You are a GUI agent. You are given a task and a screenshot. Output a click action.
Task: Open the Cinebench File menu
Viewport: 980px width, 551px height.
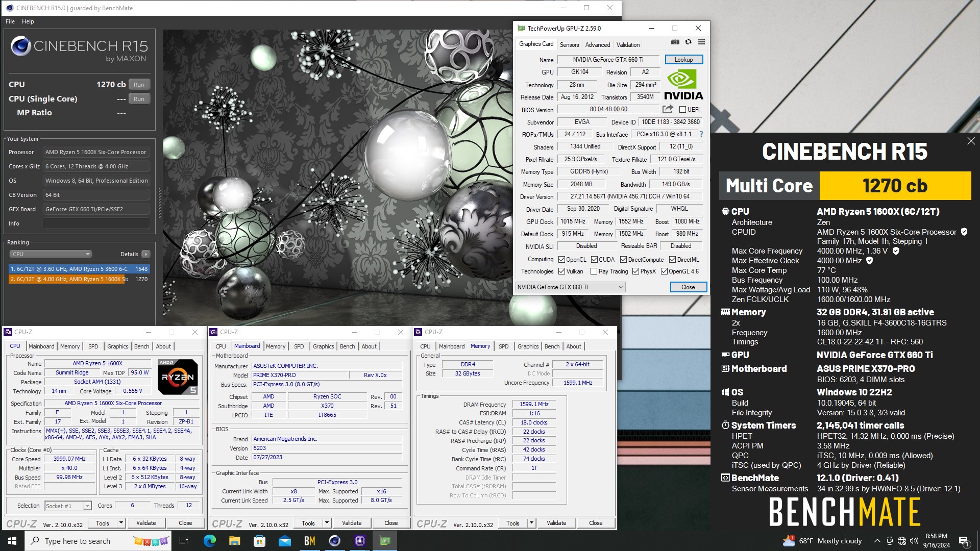point(10,21)
